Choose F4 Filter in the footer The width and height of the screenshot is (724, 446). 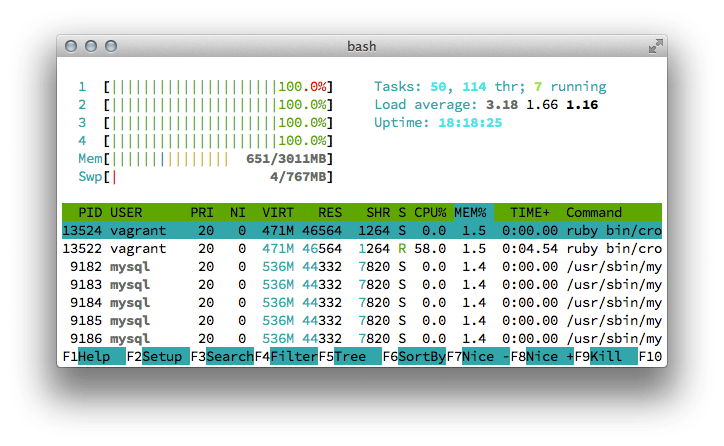[x=286, y=356]
